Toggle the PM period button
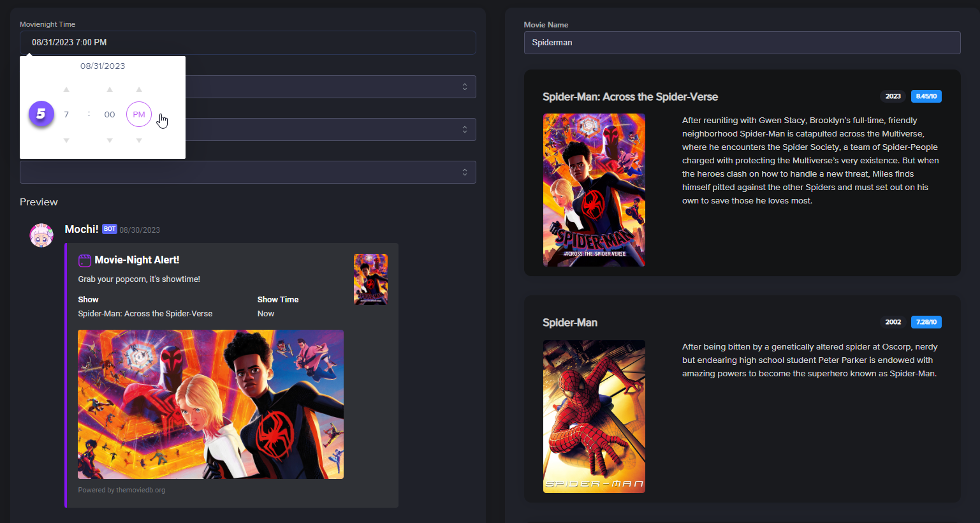This screenshot has width=980, height=523. click(139, 115)
